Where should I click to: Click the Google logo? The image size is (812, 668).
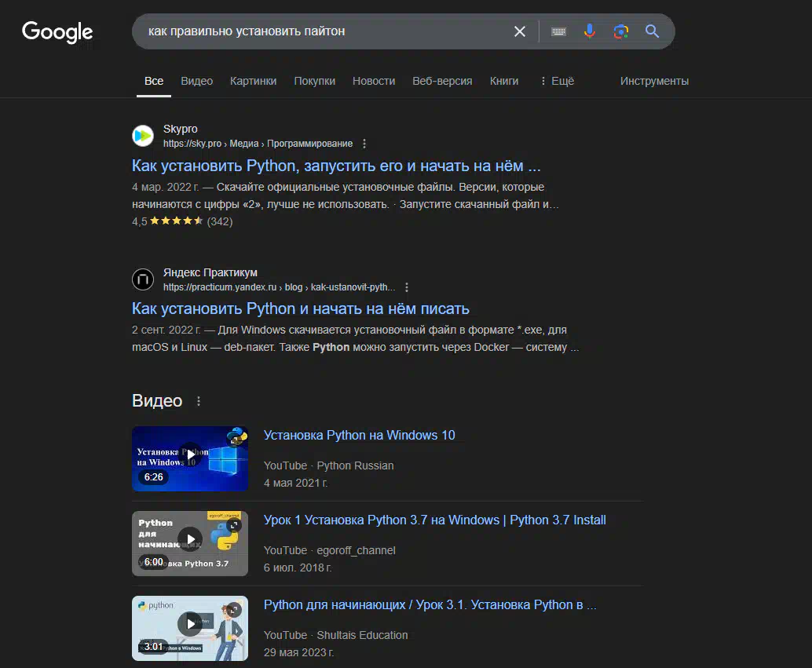(x=57, y=32)
